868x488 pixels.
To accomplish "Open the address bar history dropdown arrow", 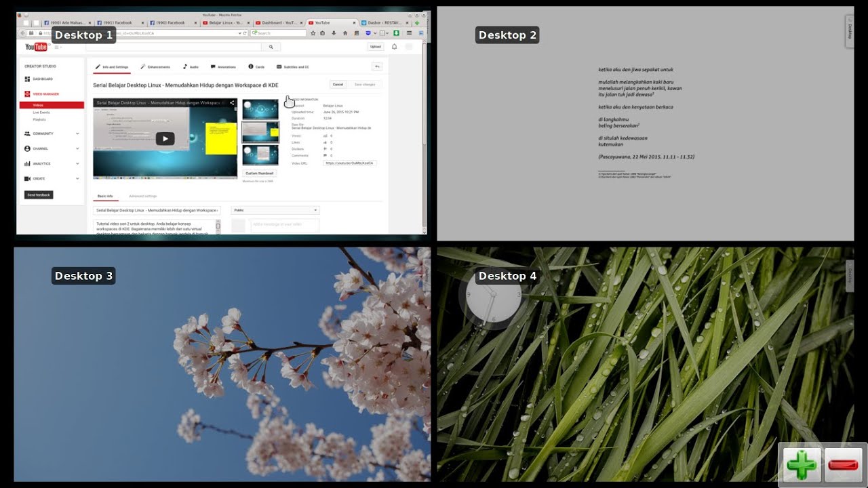I will (x=239, y=33).
